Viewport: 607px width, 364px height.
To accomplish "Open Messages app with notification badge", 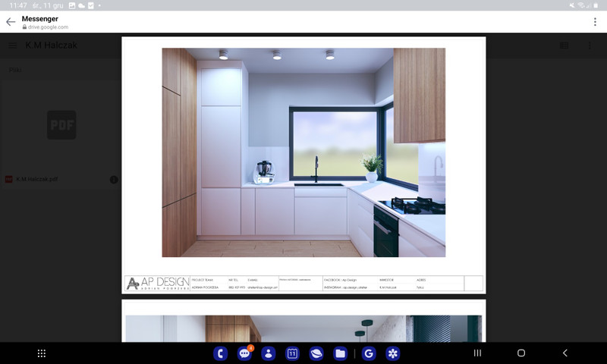I will (244, 353).
